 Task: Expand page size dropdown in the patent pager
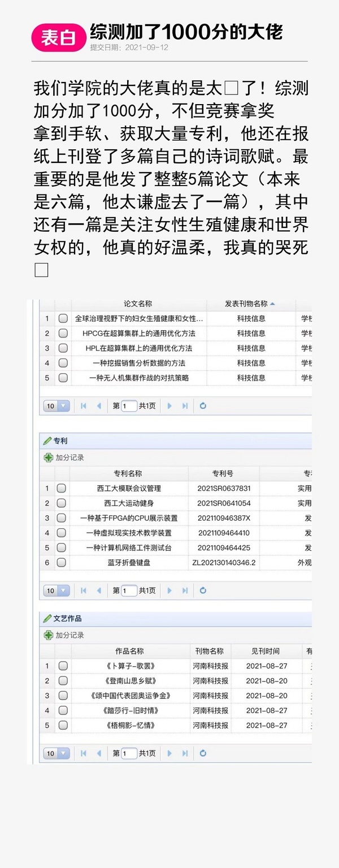[x=56, y=590]
